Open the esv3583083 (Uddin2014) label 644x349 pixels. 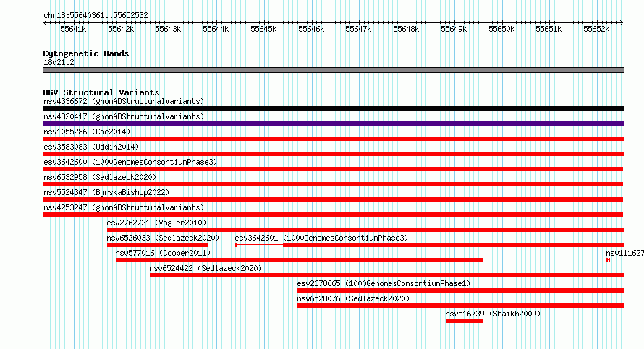(91, 147)
